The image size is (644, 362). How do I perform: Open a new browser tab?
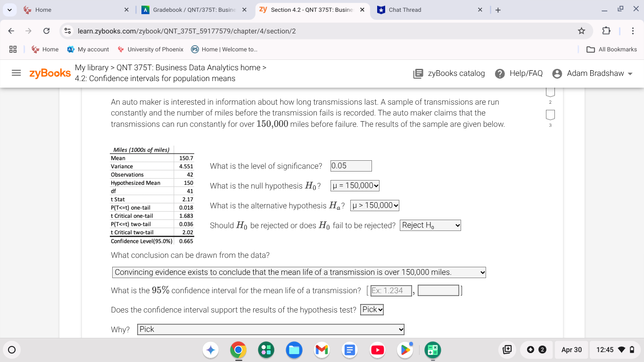tap(498, 10)
